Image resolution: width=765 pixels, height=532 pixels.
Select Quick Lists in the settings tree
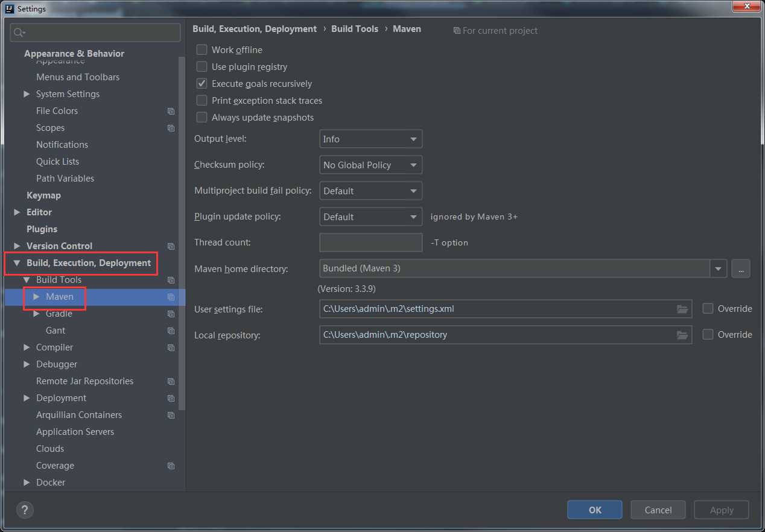[57, 162]
